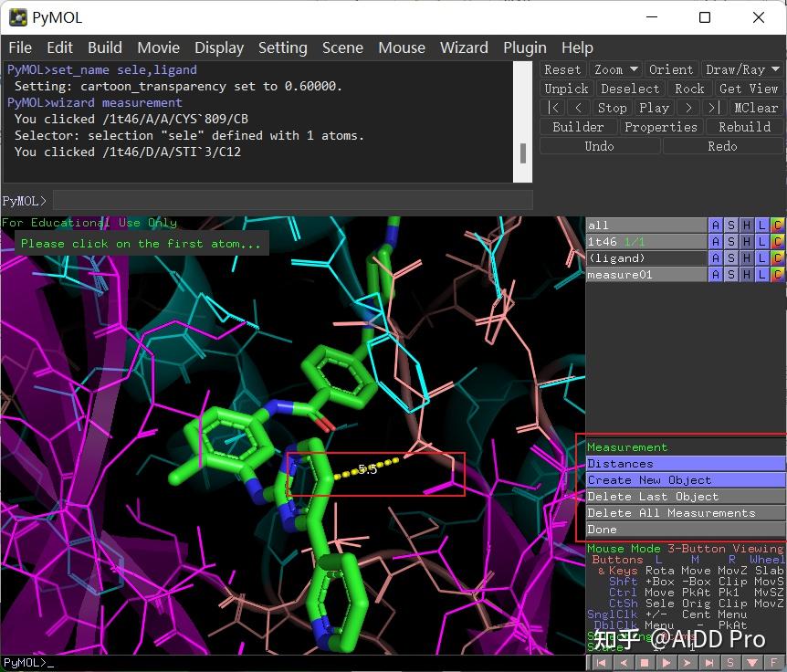Screen dimensions: 787x672
Task: Open the Label (L) menu for 1t46
Action: [762, 242]
